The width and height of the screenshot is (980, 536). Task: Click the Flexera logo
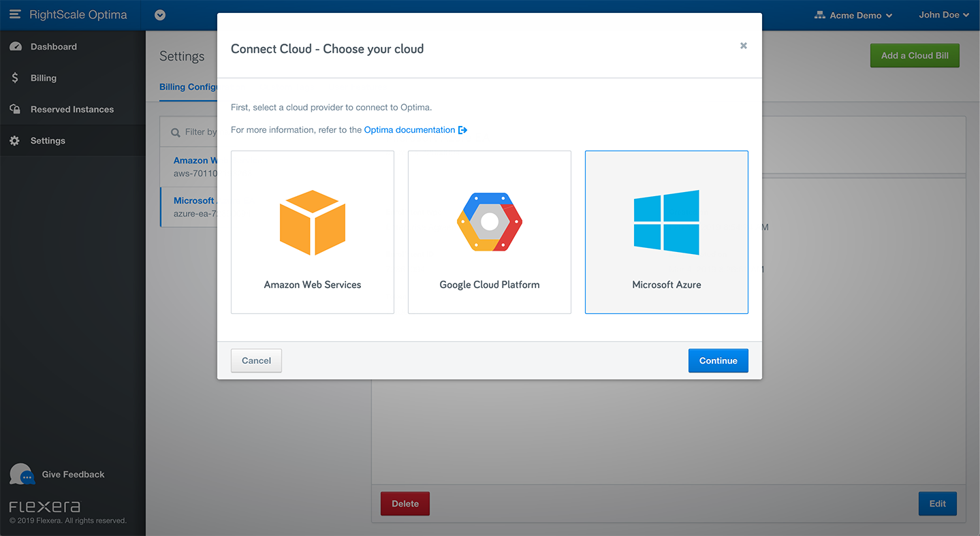coord(45,507)
